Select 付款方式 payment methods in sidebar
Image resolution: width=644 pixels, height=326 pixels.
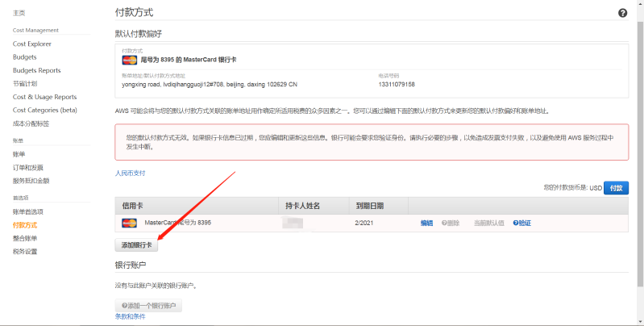tap(25, 225)
